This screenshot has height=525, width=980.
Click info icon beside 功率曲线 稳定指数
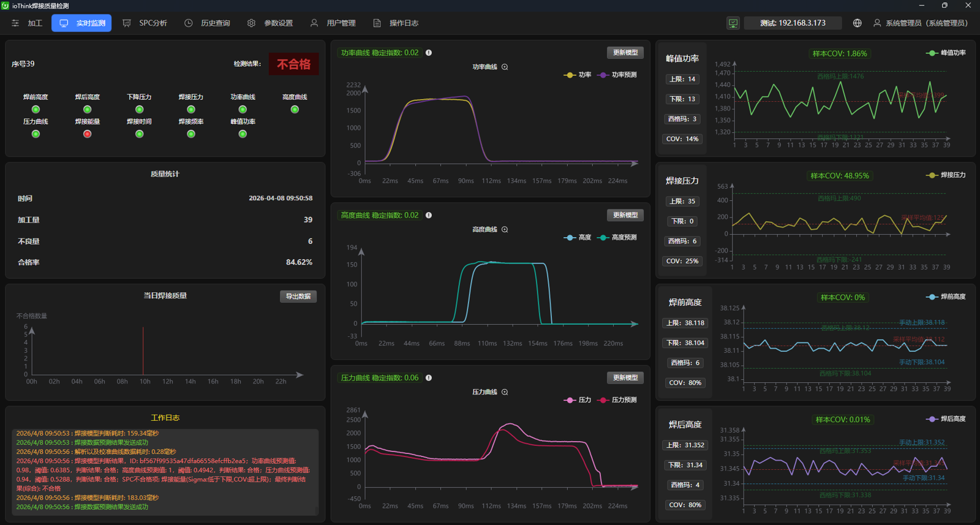tap(429, 53)
